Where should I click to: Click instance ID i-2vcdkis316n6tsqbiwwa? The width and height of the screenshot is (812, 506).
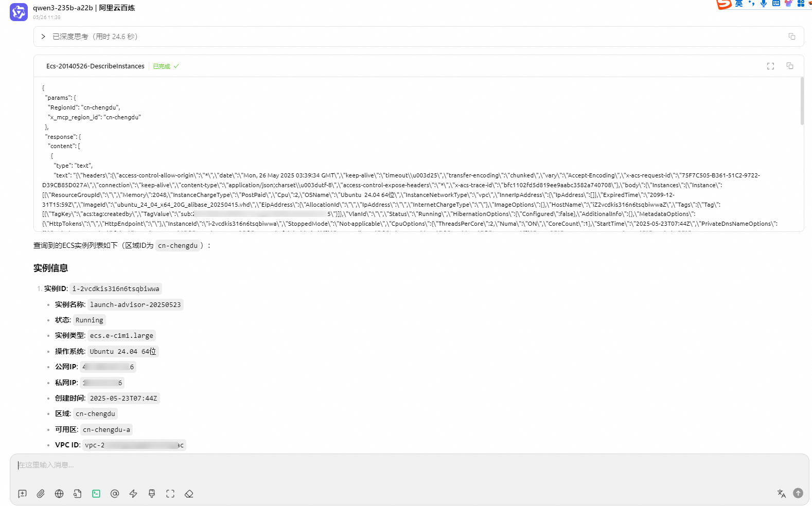116,289
